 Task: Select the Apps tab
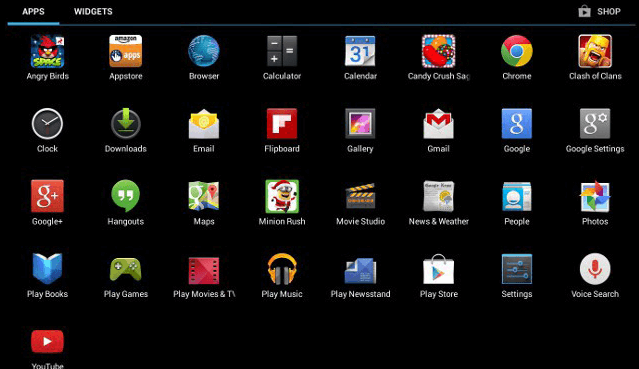[33, 11]
